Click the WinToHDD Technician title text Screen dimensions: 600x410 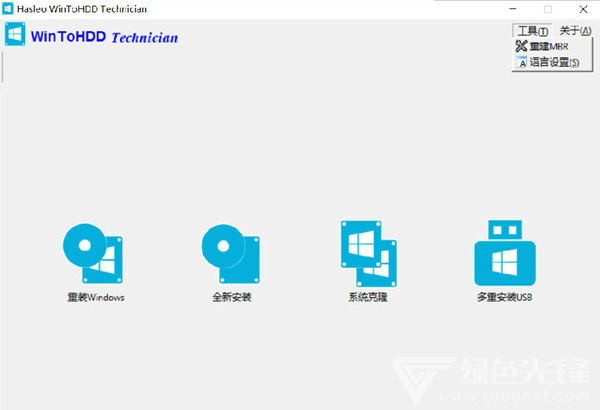point(104,37)
